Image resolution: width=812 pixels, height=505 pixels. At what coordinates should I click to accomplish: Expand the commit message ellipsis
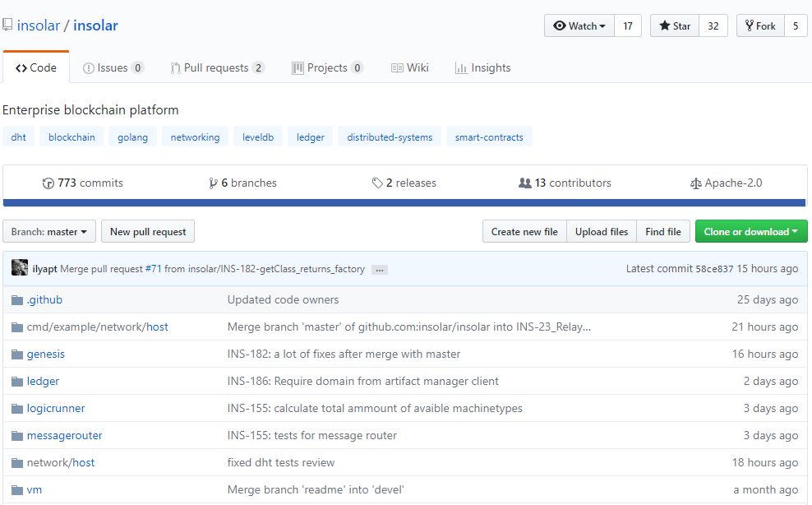pos(380,270)
